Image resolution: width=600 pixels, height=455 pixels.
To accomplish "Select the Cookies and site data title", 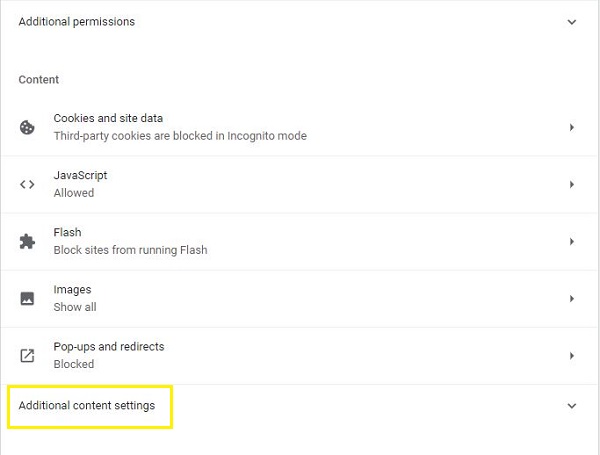I will tap(108, 118).
